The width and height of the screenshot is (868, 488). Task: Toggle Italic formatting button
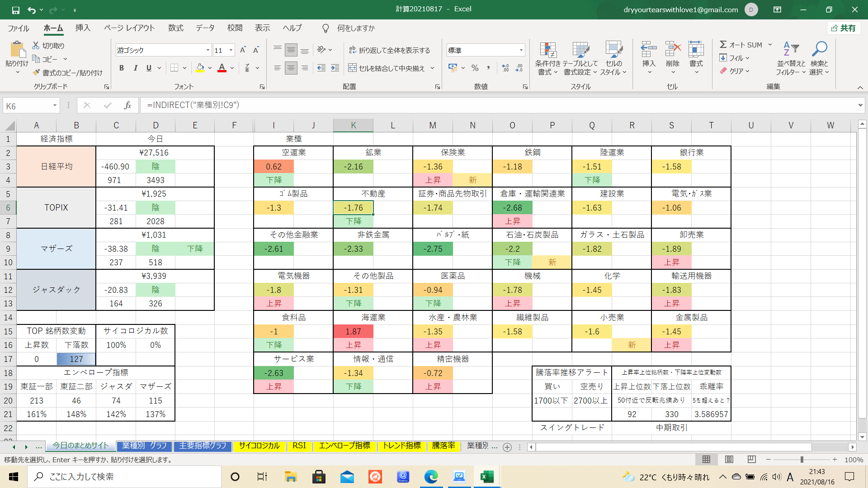[x=135, y=68]
